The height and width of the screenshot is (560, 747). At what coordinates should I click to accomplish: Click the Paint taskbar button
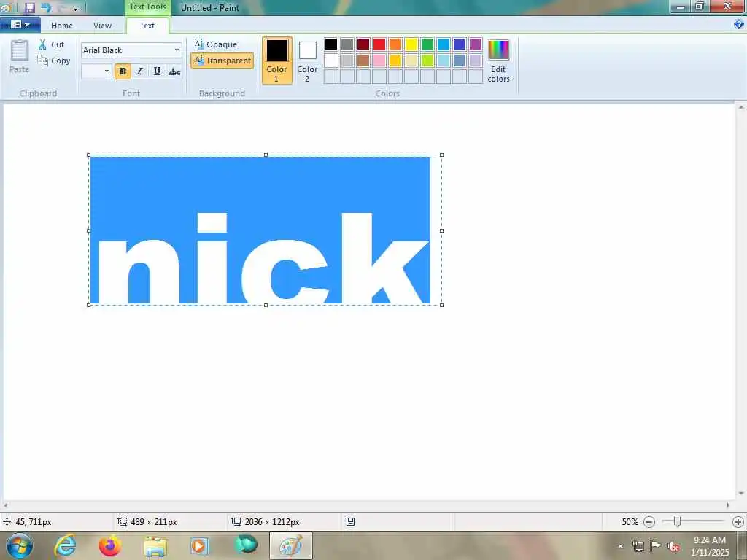(x=291, y=545)
